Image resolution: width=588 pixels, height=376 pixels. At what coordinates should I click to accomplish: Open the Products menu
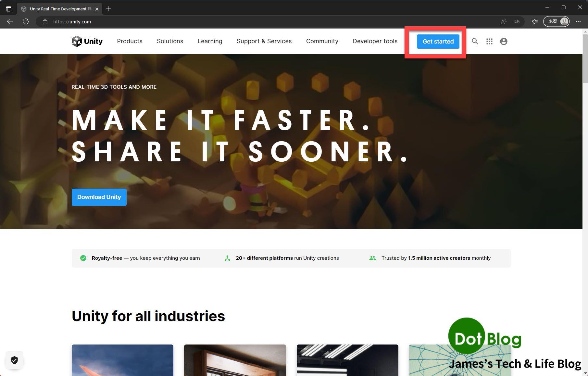(130, 41)
